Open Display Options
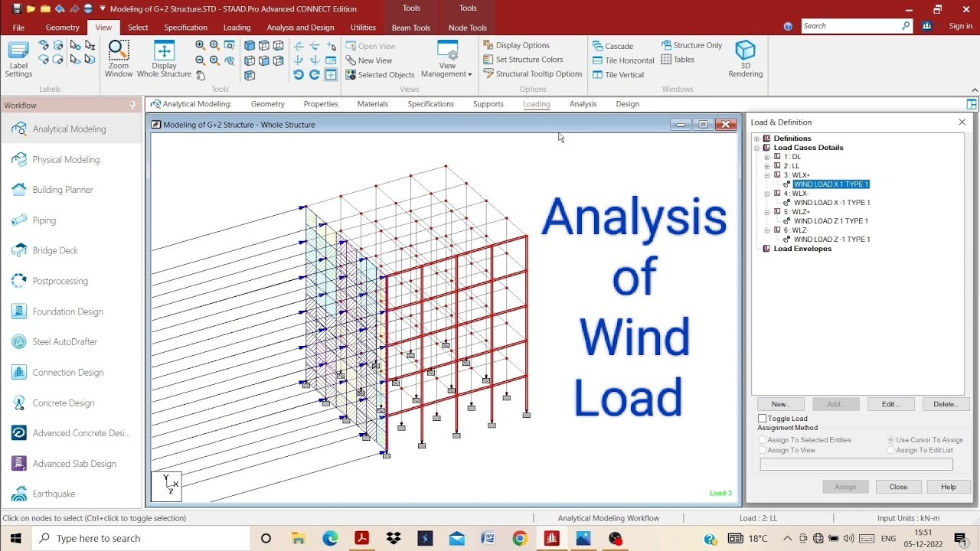 click(x=517, y=45)
